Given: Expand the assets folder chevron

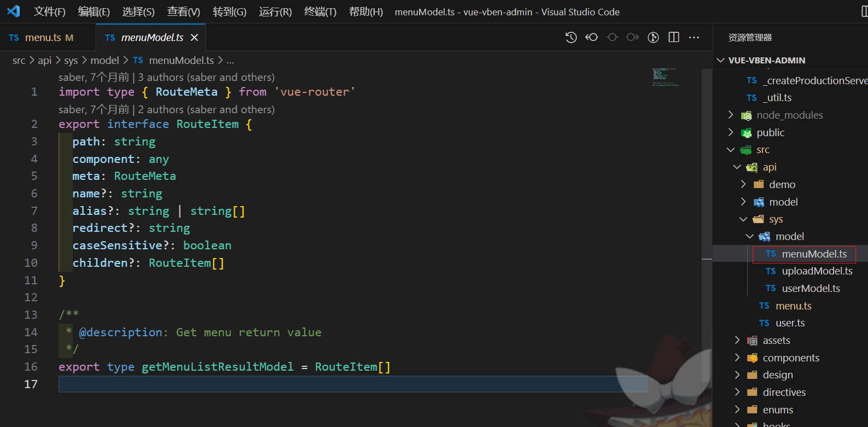Looking at the screenshot, I should click(x=737, y=340).
